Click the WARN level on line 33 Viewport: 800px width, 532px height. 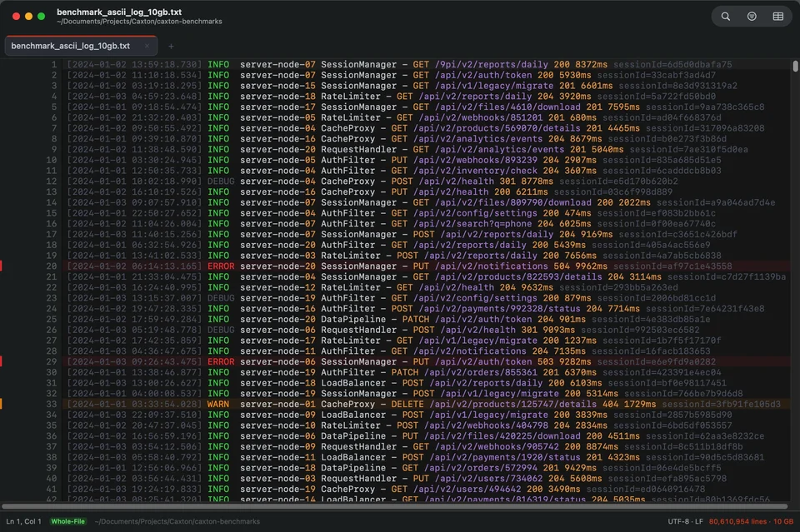tap(218, 404)
